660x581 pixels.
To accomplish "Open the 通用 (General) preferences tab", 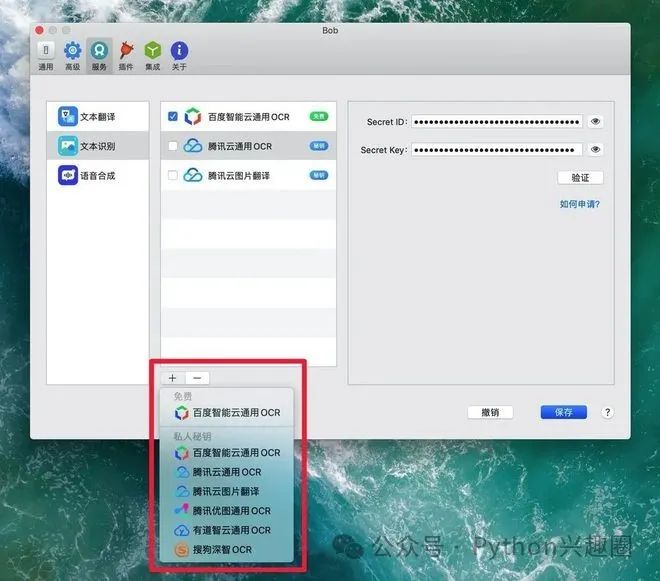I will [46, 56].
